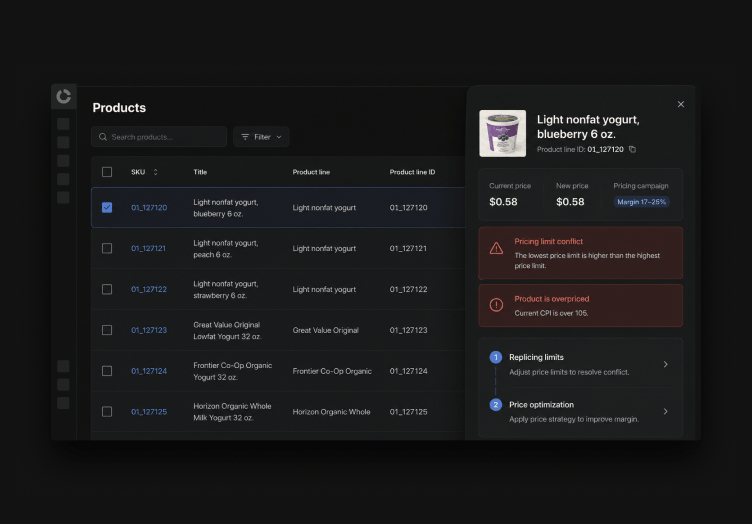Open SKU link 01_127122
This screenshot has height=524, width=752.
[x=149, y=290]
